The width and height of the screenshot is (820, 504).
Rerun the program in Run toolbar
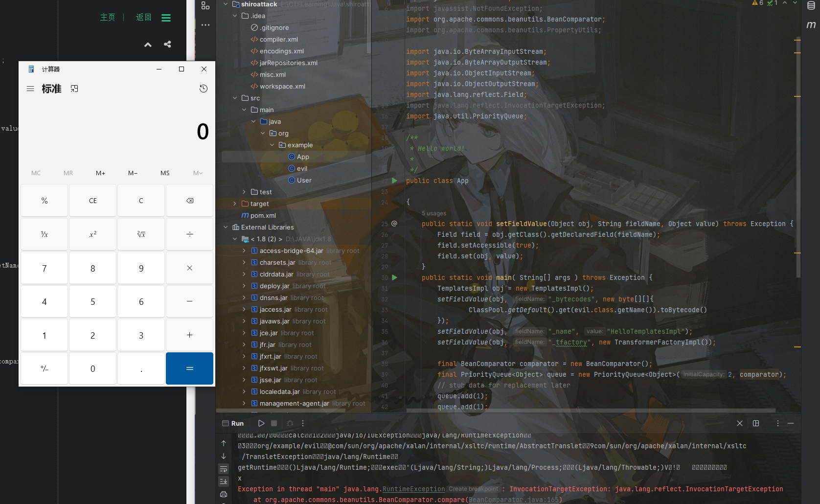261,423
